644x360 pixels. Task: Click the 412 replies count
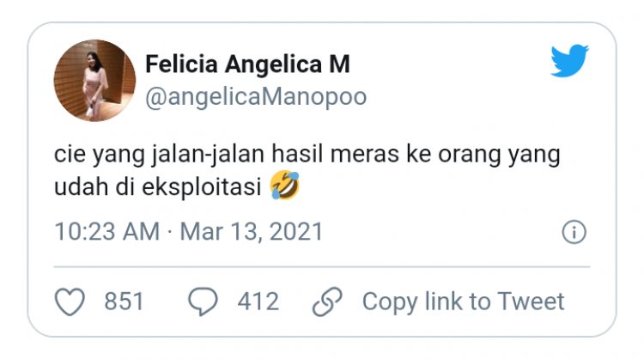coord(258,302)
